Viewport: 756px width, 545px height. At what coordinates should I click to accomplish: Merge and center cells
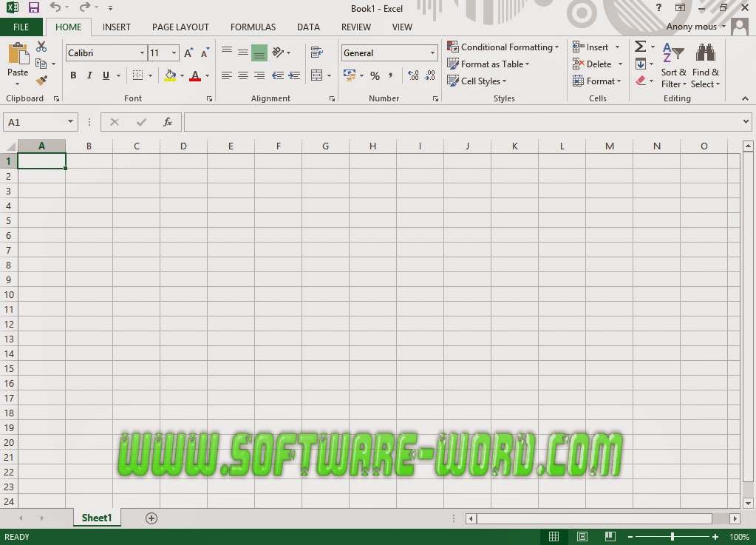click(x=317, y=75)
